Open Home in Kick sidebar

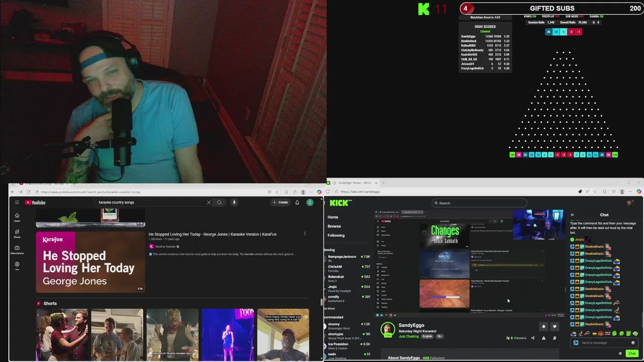[333, 217]
